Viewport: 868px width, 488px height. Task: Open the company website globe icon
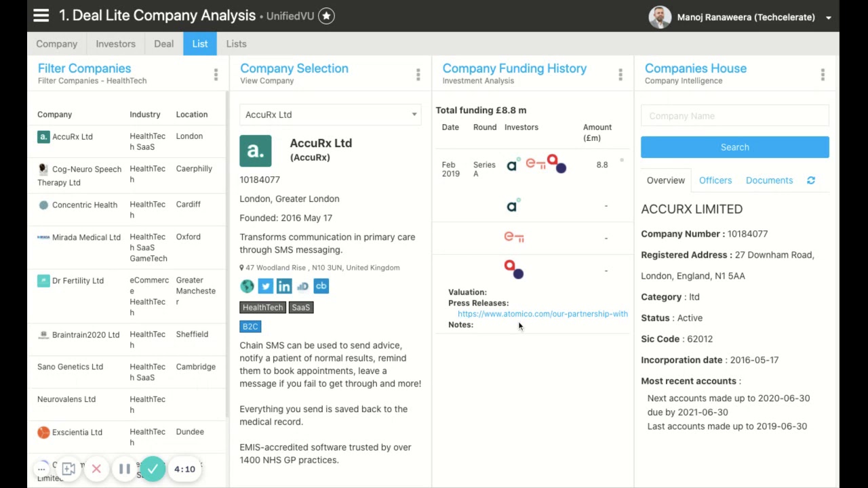tap(247, 286)
